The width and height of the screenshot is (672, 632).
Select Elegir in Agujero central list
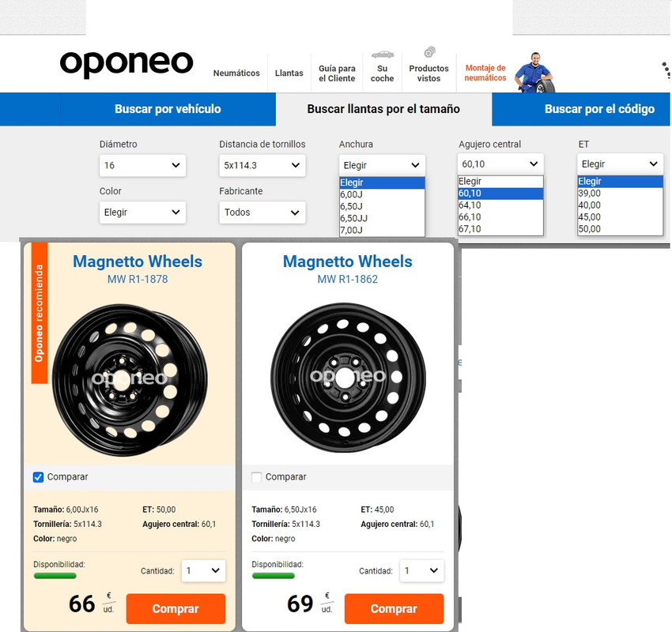500,181
